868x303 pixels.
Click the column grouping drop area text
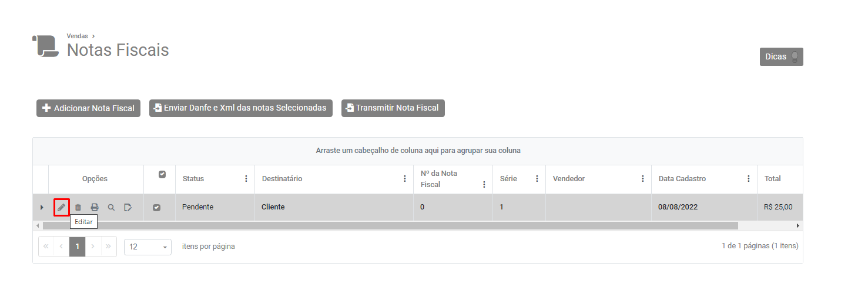(418, 151)
